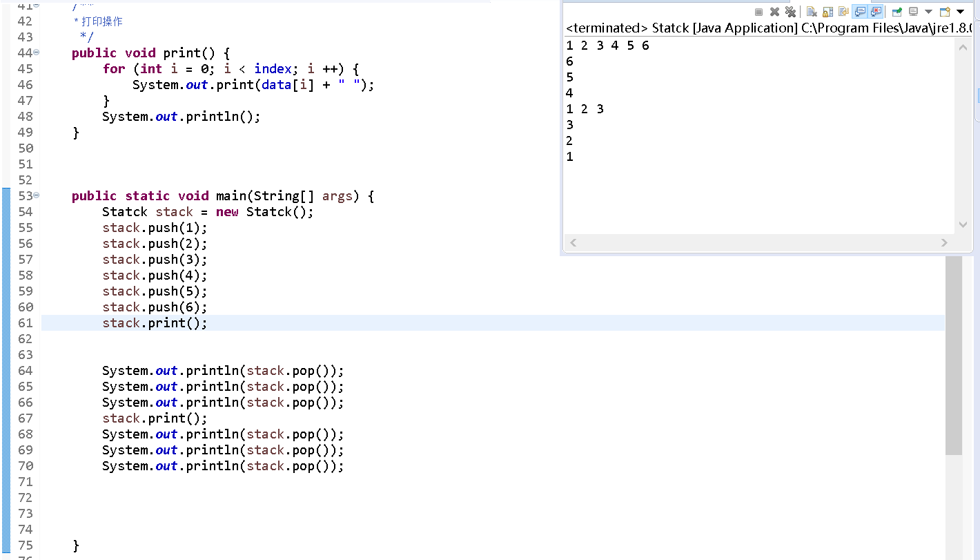Click console output line '1 2 3'
Screen dimensions: 980x560
pos(585,109)
